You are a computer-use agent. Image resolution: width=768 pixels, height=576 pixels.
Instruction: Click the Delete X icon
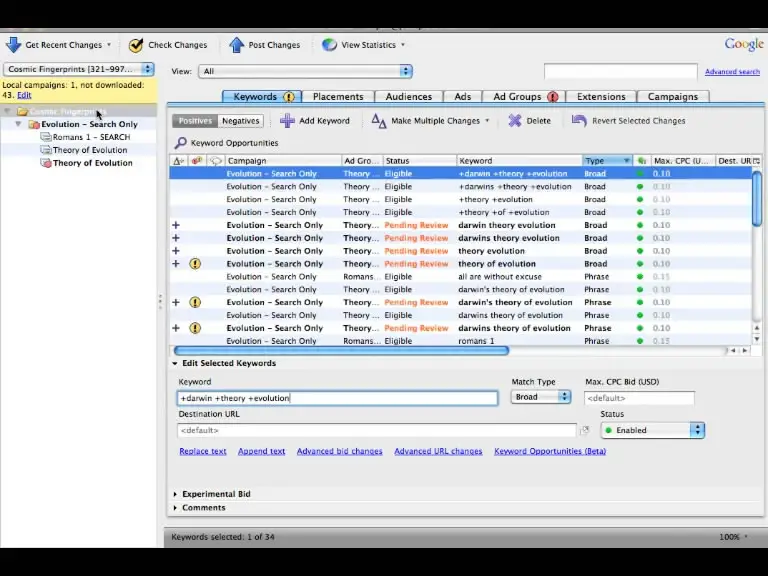(514, 120)
